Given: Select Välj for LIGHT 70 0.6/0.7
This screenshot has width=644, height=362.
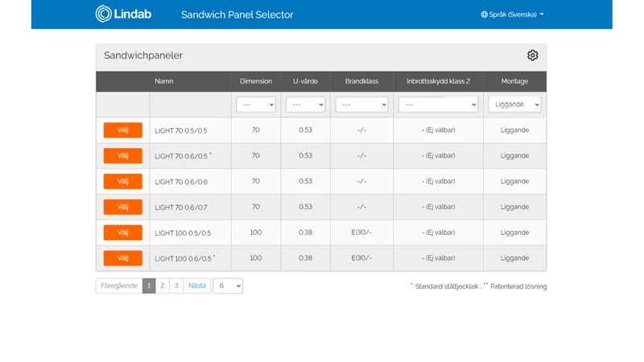Looking at the screenshot, I should [x=123, y=207].
